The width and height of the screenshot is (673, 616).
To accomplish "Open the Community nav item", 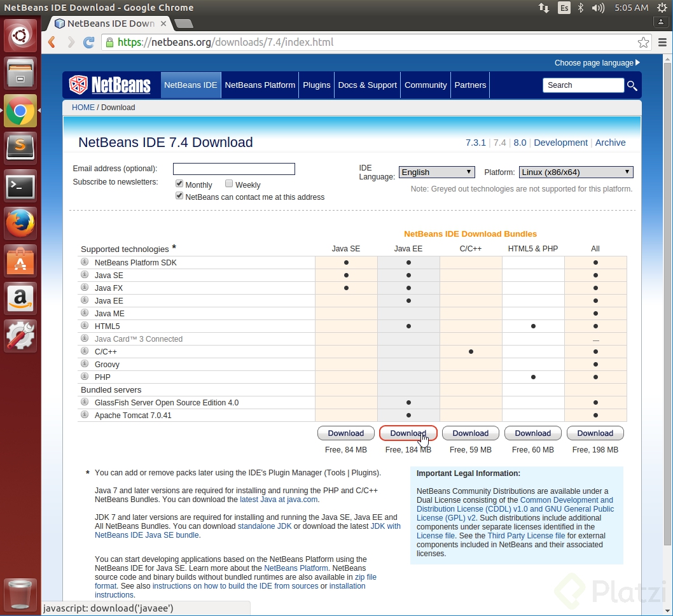I will click(x=426, y=85).
